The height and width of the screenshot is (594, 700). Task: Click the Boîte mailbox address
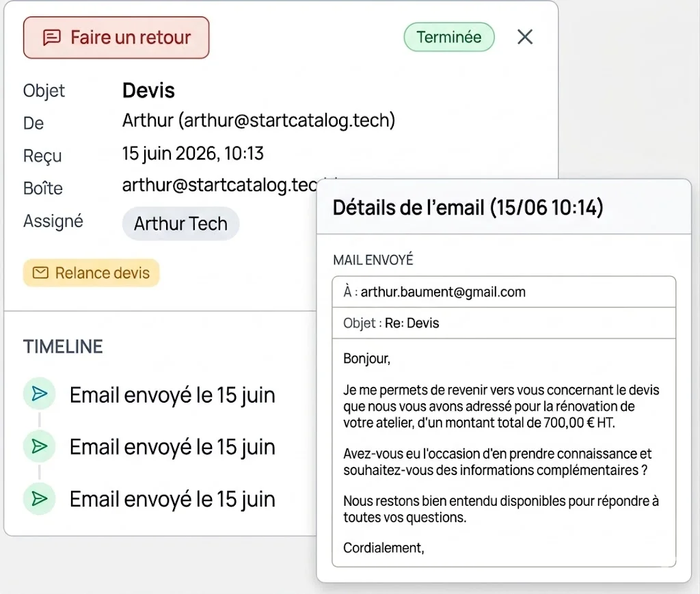(x=219, y=185)
